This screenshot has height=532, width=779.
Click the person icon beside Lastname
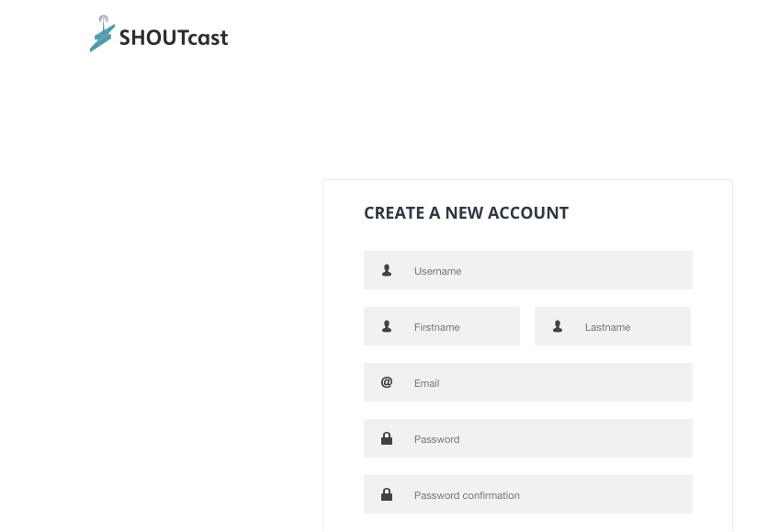point(558,326)
